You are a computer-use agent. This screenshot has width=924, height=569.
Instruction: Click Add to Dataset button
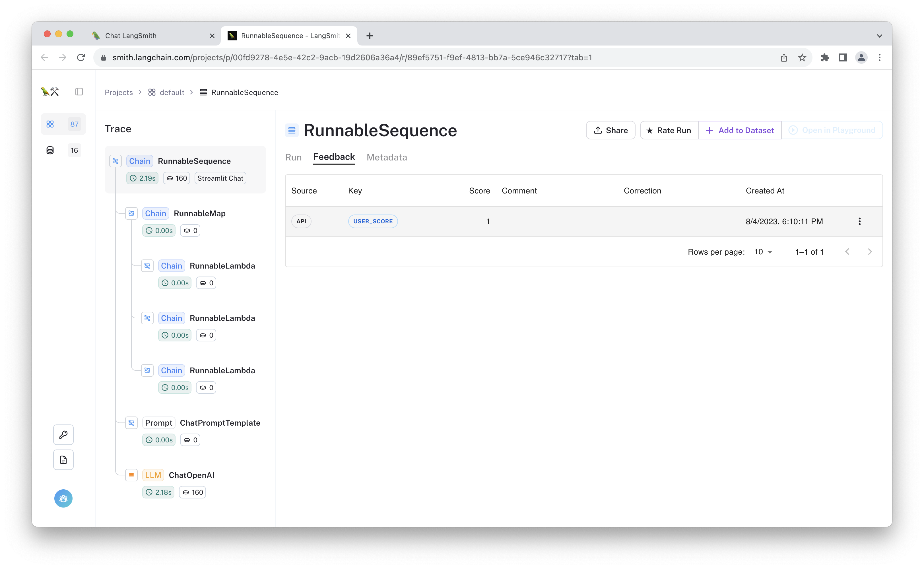pos(741,131)
